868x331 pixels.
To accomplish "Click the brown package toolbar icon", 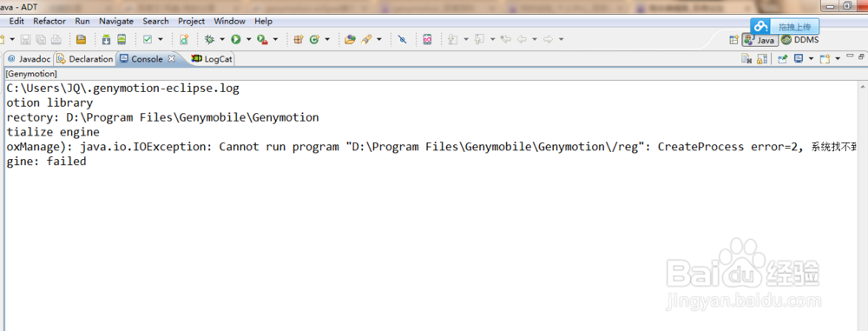I will 82,39.
